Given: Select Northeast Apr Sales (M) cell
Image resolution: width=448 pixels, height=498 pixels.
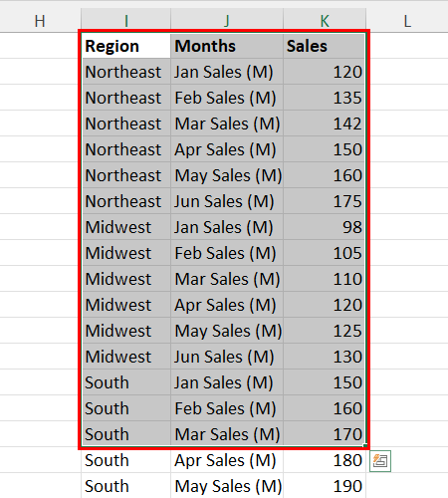Looking at the screenshot, I should click(x=227, y=149).
